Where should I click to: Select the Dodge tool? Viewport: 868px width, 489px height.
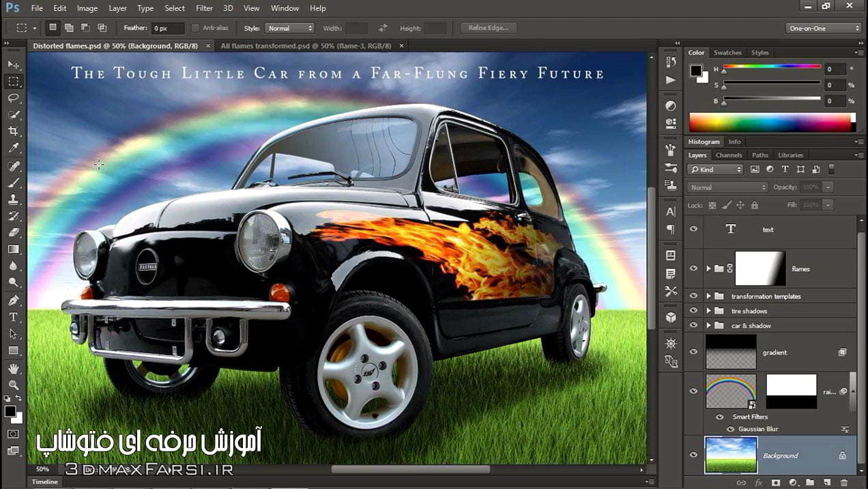(13, 282)
